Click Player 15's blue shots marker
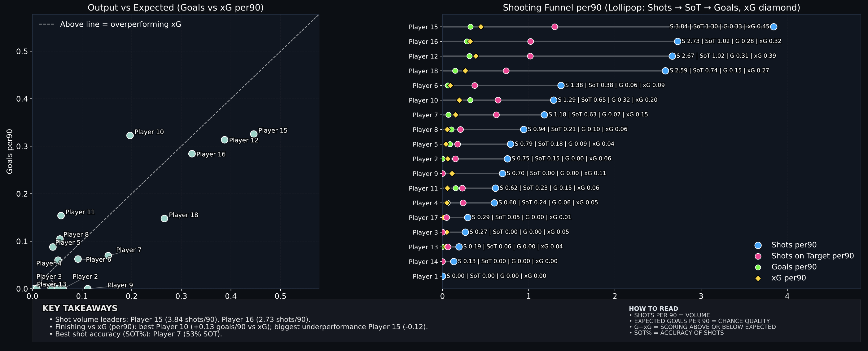868x351 pixels. pos(774,27)
